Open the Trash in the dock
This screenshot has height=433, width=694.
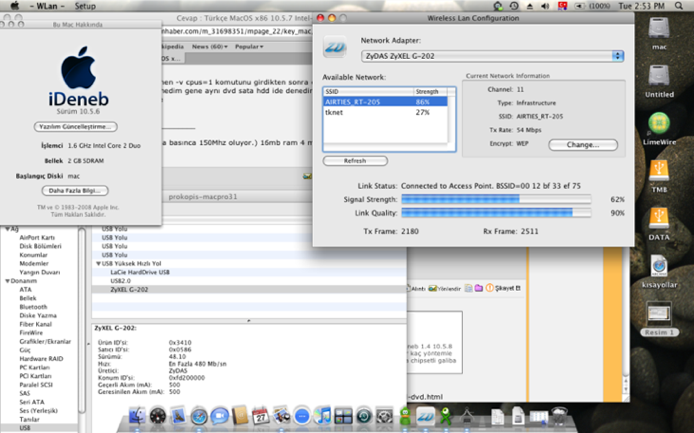559,415
